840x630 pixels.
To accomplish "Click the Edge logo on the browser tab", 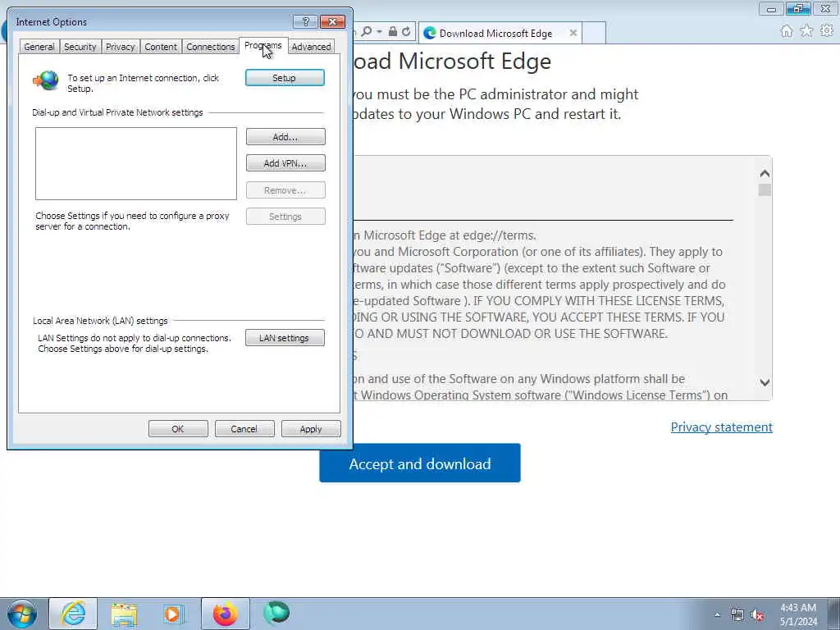I will coord(429,33).
